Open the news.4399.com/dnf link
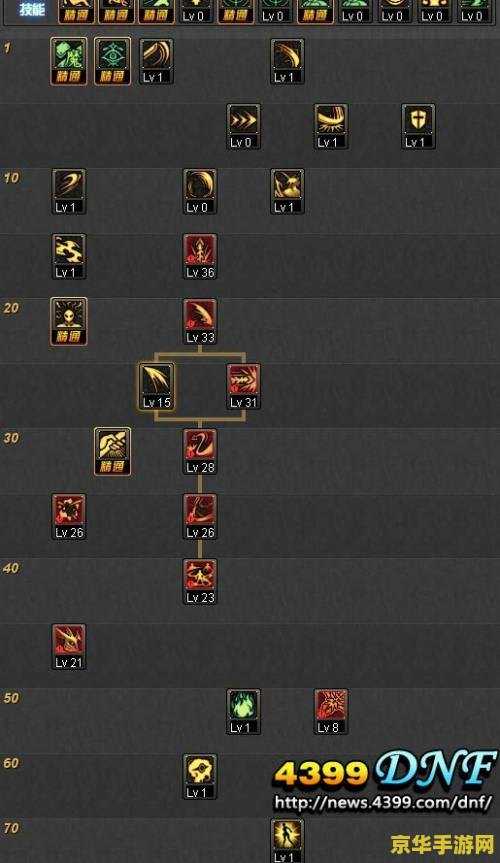 (x=383, y=802)
